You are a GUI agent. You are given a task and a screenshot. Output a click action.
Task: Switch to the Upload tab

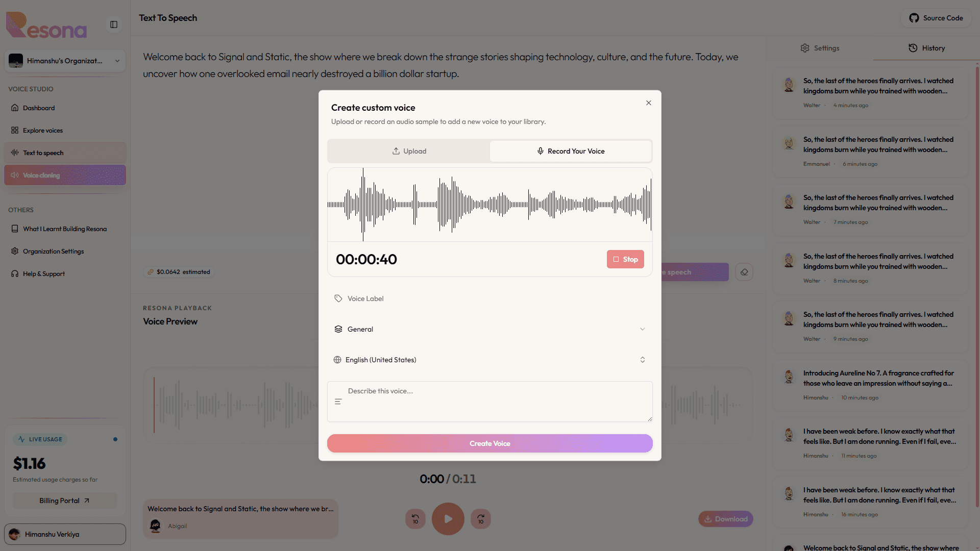point(409,151)
